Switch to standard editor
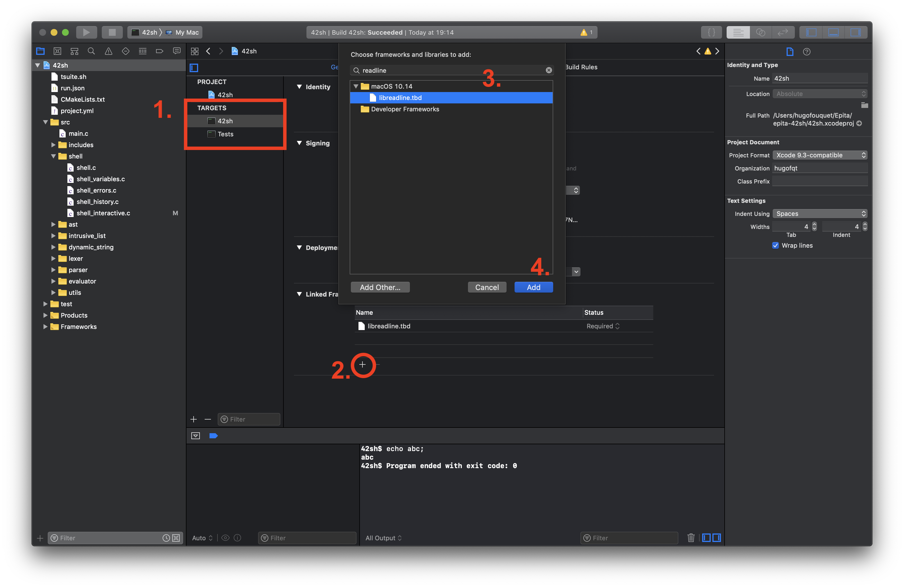904x588 pixels. click(x=738, y=32)
